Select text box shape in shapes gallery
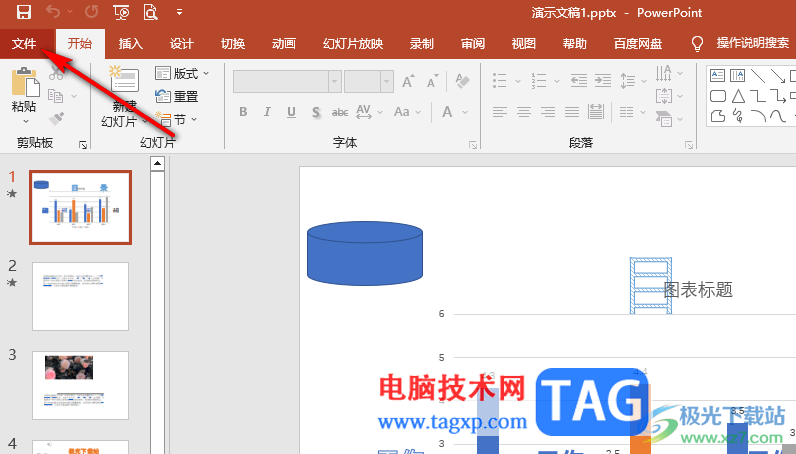 click(717, 76)
